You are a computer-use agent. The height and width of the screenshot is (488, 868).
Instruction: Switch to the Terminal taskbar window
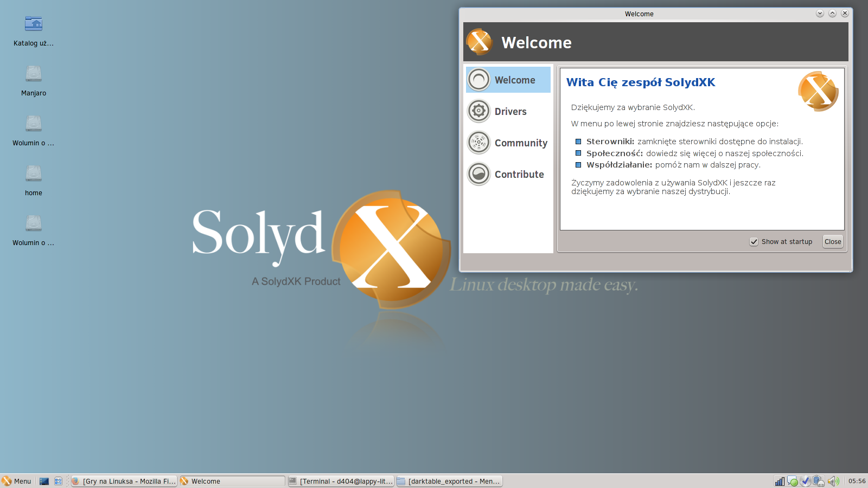point(341,481)
